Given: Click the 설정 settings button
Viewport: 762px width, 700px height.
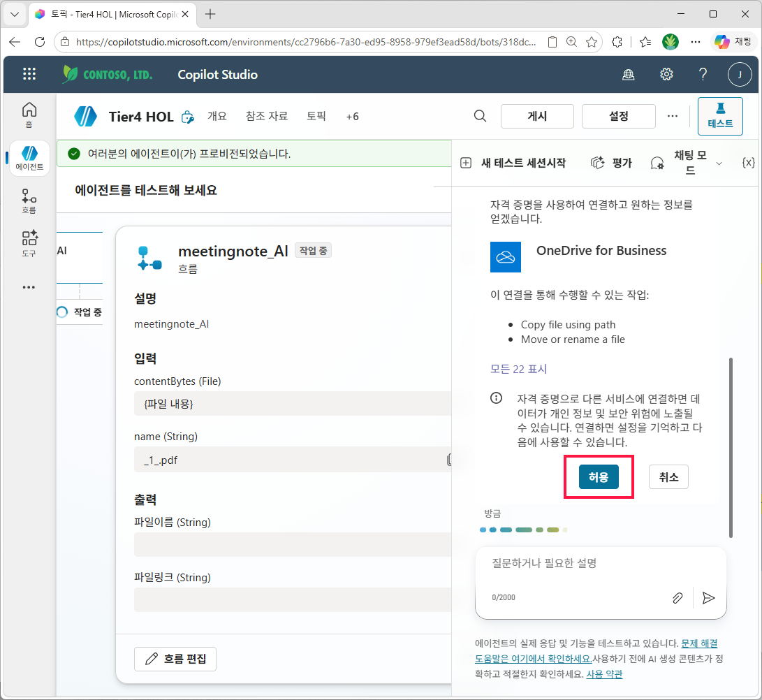Looking at the screenshot, I should point(618,116).
